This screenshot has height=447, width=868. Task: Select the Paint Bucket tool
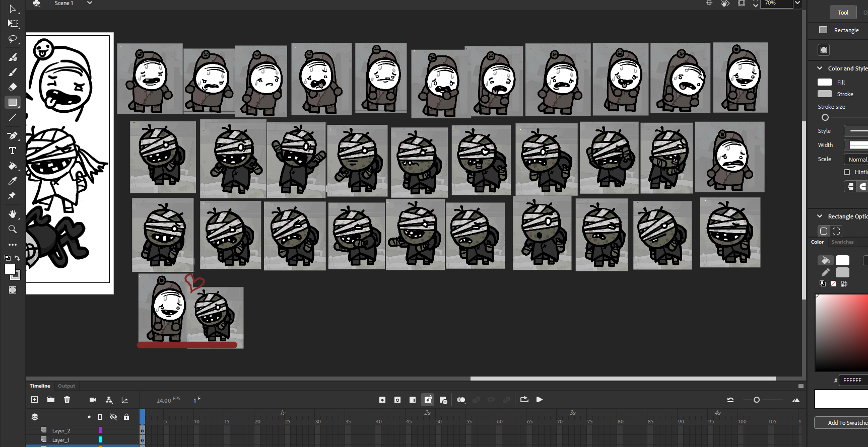pyautogui.click(x=13, y=166)
